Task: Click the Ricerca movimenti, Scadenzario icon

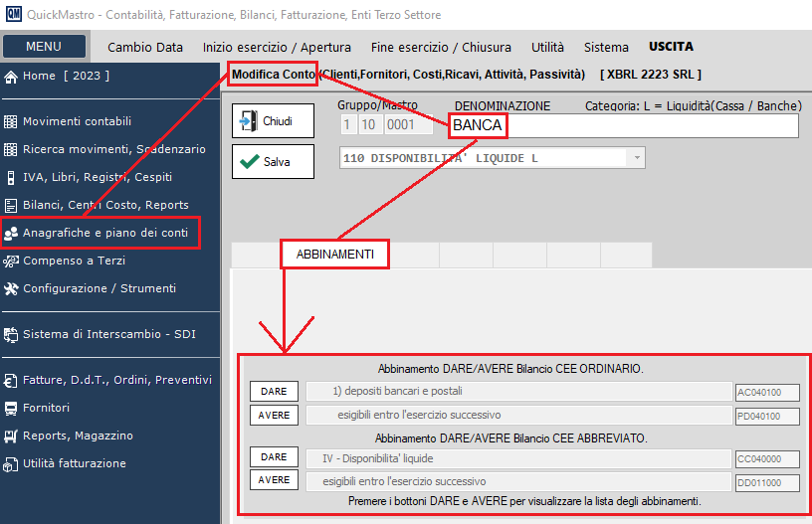Action: 11,150
